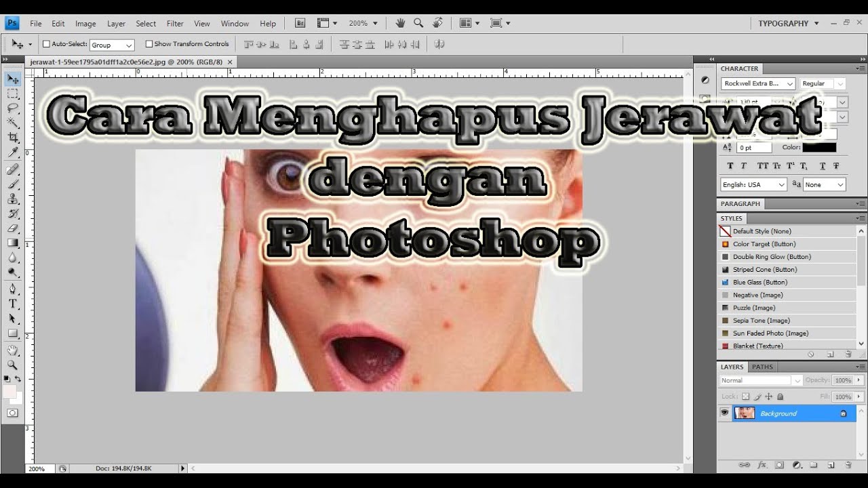Image resolution: width=868 pixels, height=488 pixels.
Task: Select the Horizontal Type tool
Action: (12, 304)
